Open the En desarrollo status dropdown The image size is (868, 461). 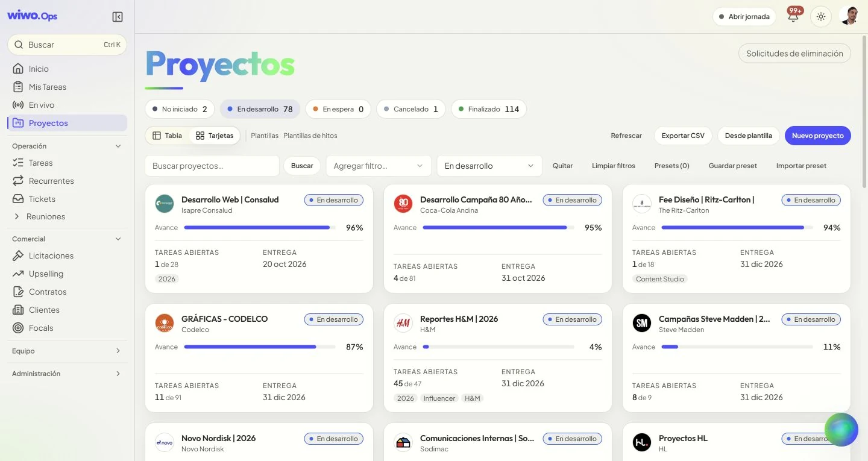[489, 166]
